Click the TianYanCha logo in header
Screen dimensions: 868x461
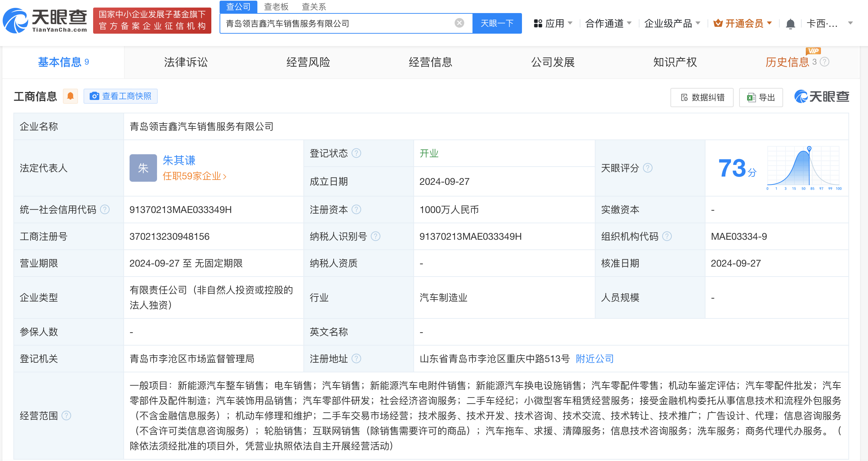tap(45, 21)
